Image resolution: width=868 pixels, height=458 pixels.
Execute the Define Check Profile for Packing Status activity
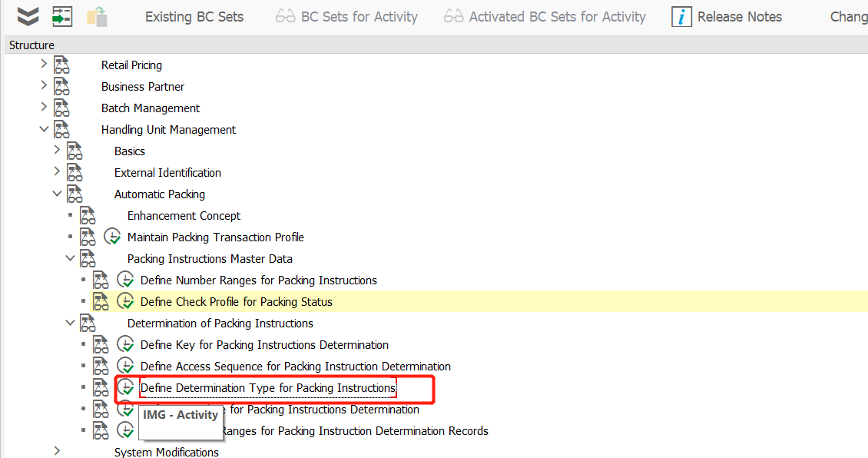125,301
